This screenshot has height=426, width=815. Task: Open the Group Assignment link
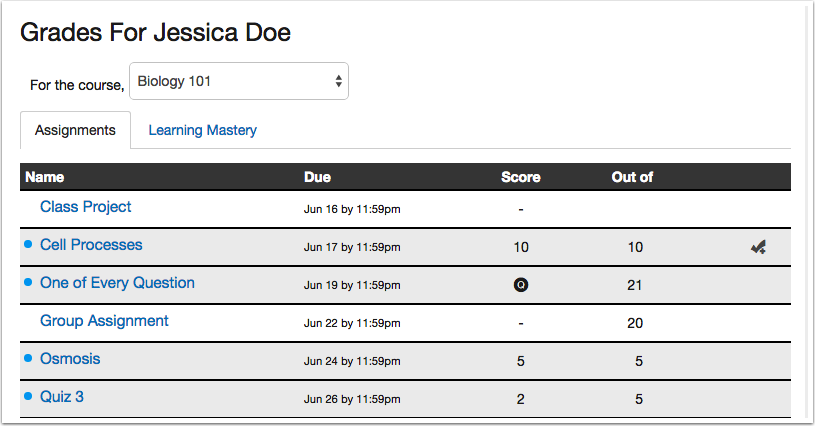coord(104,321)
